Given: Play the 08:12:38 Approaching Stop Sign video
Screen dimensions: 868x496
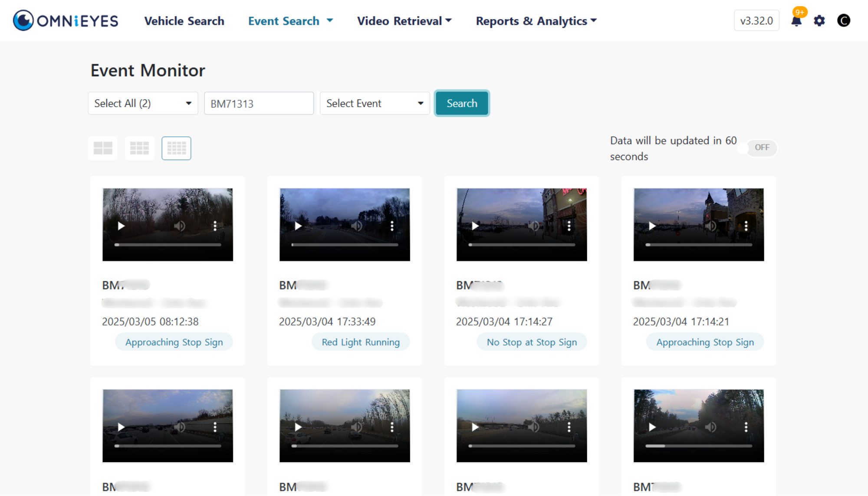Looking at the screenshot, I should click(x=121, y=226).
